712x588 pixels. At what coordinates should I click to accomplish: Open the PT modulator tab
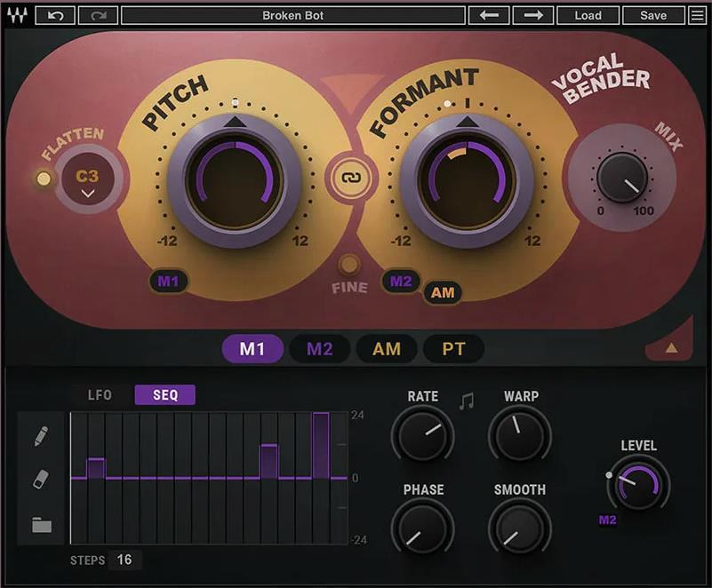pyautogui.click(x=453, y=349)
